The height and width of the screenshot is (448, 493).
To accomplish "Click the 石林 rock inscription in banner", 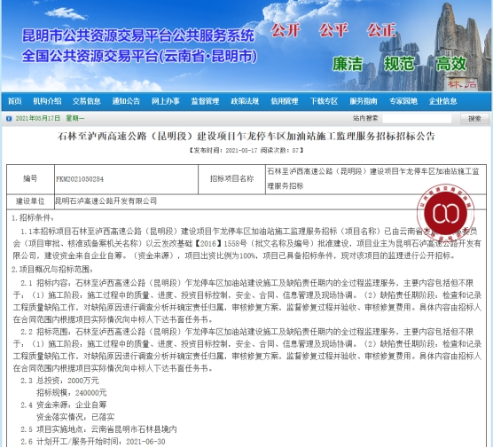I will pos(462,84).
